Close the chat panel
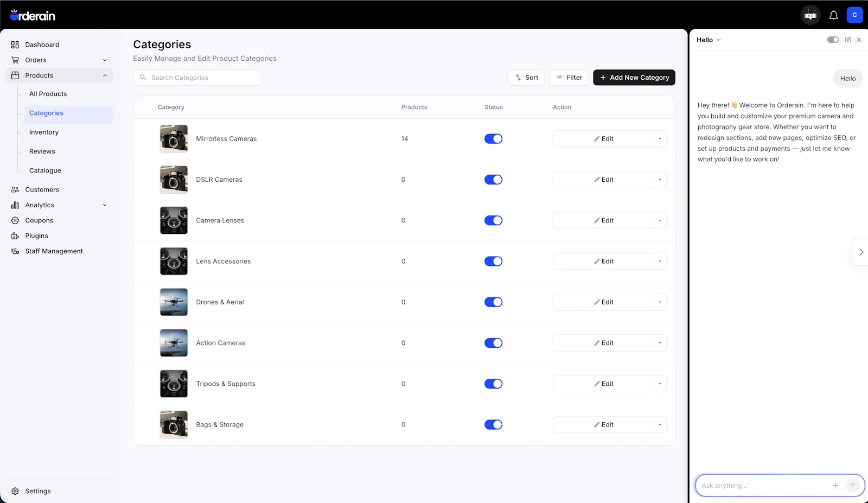Viewport: 868px width, 503px height. tap(859, 40)
